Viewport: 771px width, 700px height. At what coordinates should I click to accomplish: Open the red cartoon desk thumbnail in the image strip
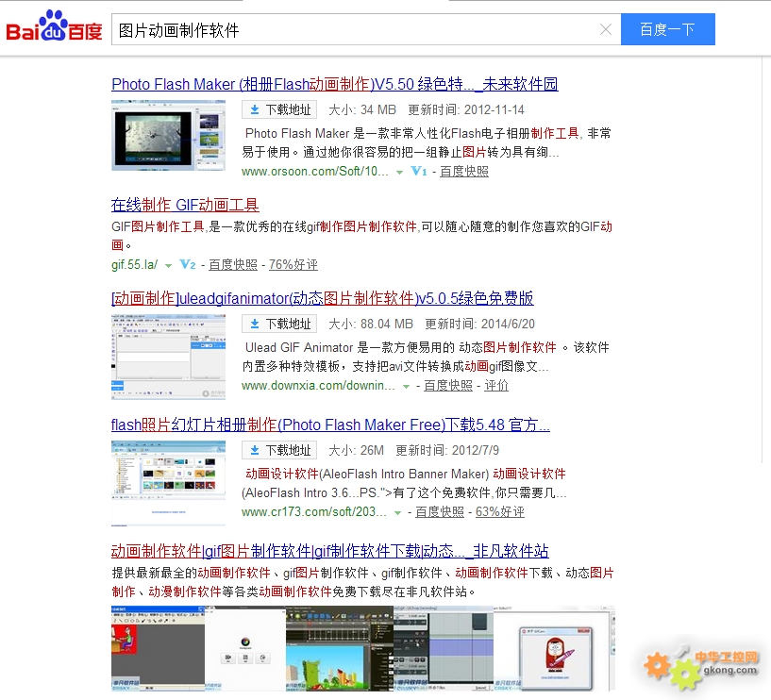158,648
